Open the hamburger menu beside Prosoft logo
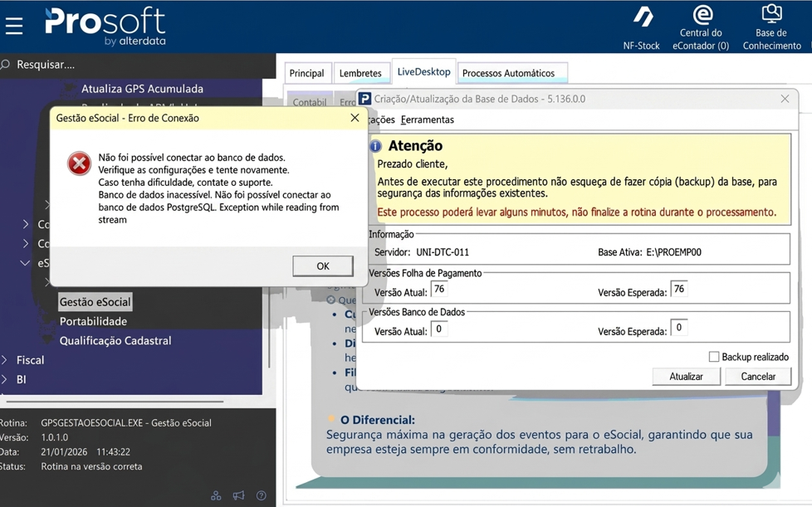Image resolution: width=812 pixels, height=507 pixels. pyautogui.click(x=14, y=26)
